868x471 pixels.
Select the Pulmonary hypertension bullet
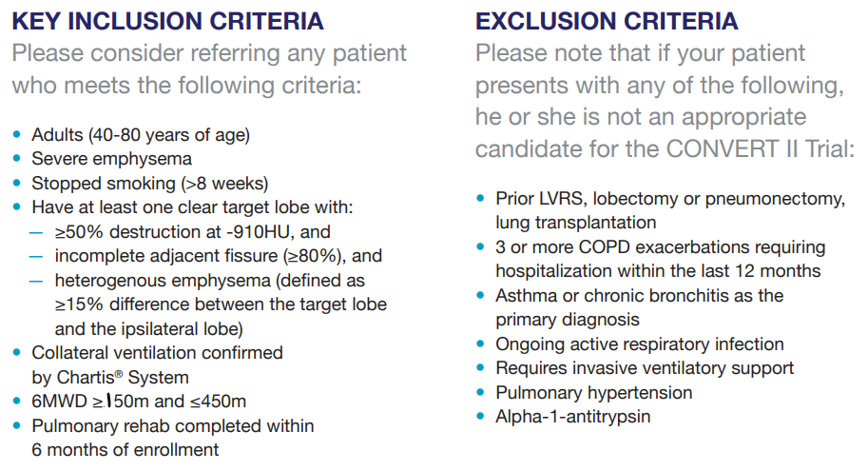pyautogui.click(x=593, y=392)
